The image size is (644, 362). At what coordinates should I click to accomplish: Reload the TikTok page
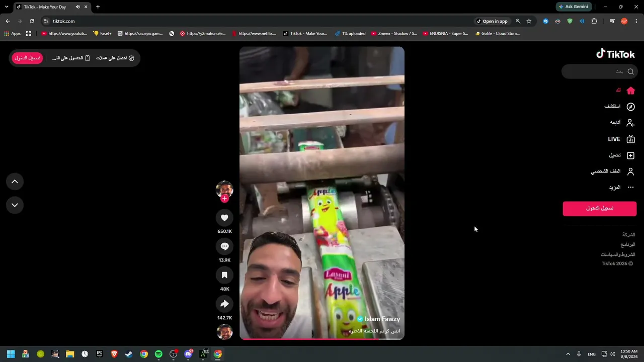click(x=32, y=21)
